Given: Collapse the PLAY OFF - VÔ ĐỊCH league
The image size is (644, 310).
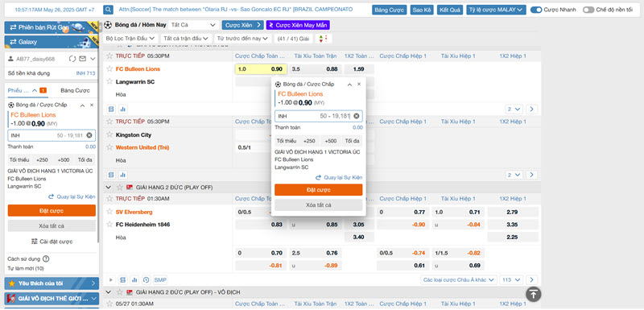Looking at the screenshot, I should point(109,292).
